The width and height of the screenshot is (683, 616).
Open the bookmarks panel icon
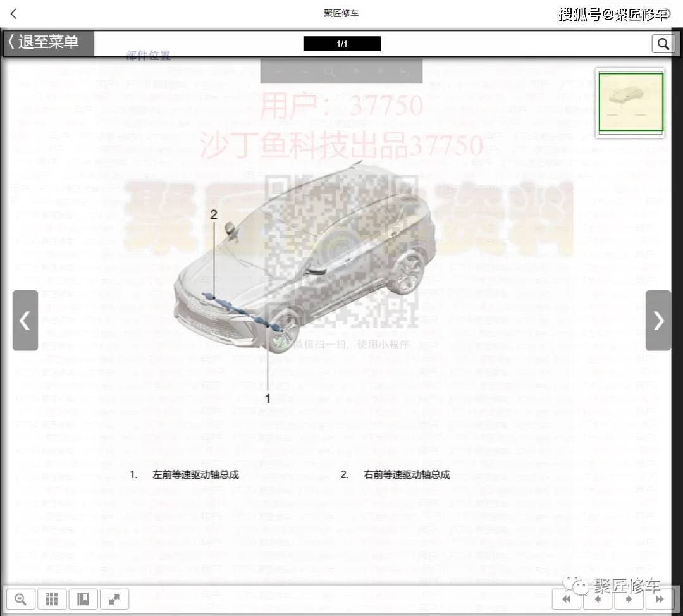(x=83, y=600)
